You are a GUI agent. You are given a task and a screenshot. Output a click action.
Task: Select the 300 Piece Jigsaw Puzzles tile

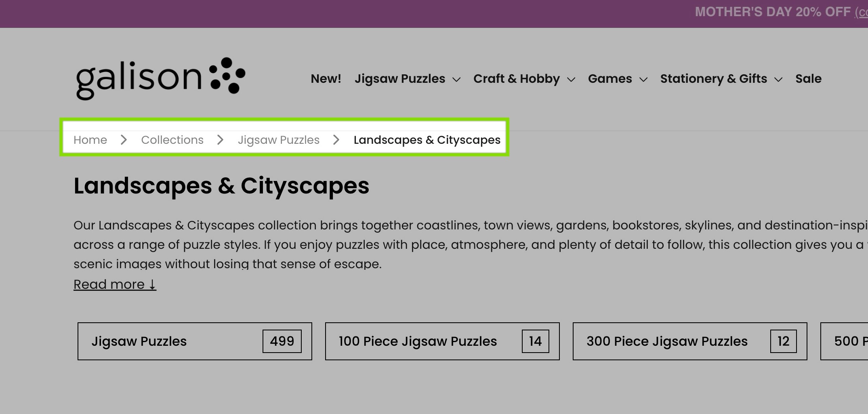(690, 341)
